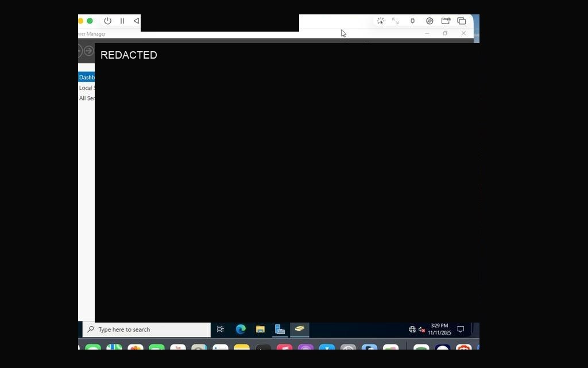Open the notification center icon
Screen dimensions: 588x368
coord(461,329)
